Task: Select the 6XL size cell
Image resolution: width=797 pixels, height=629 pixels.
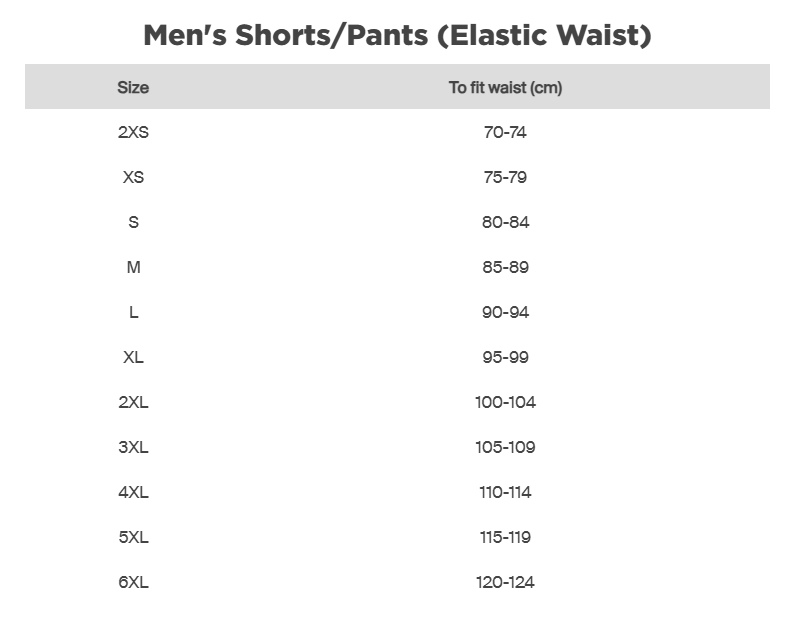Action: pos(133,582)
